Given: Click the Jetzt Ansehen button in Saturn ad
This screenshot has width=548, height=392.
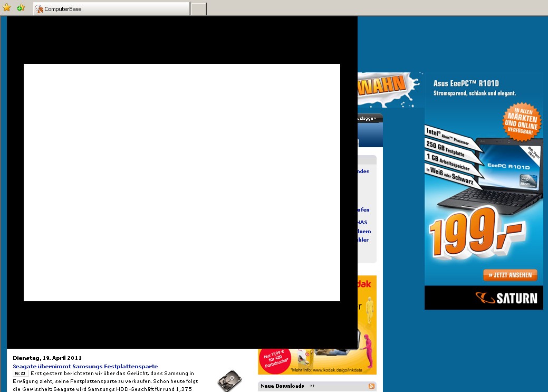Looking at the screenshot, I should tap(510, 275).
